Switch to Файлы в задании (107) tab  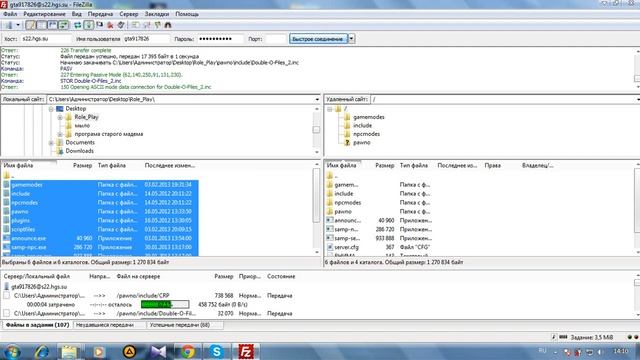click(x=38, y=325)
